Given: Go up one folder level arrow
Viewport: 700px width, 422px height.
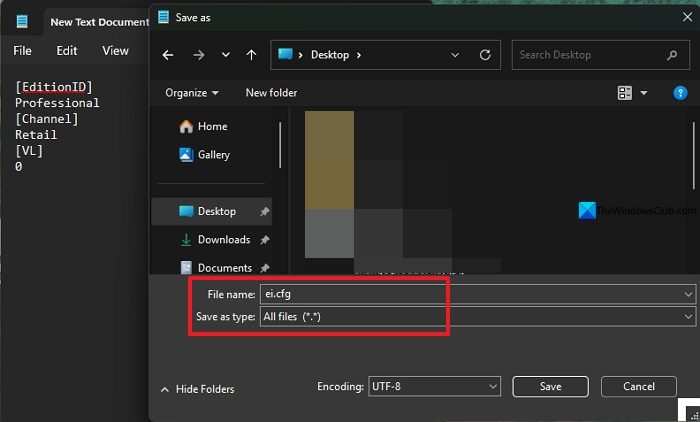Looking at the screenshot, I should click(x=251, y=55).
